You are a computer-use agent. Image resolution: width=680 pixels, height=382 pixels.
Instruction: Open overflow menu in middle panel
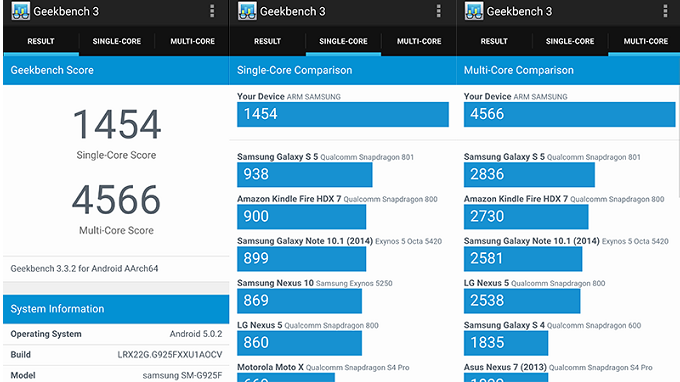tap(438, 11)
